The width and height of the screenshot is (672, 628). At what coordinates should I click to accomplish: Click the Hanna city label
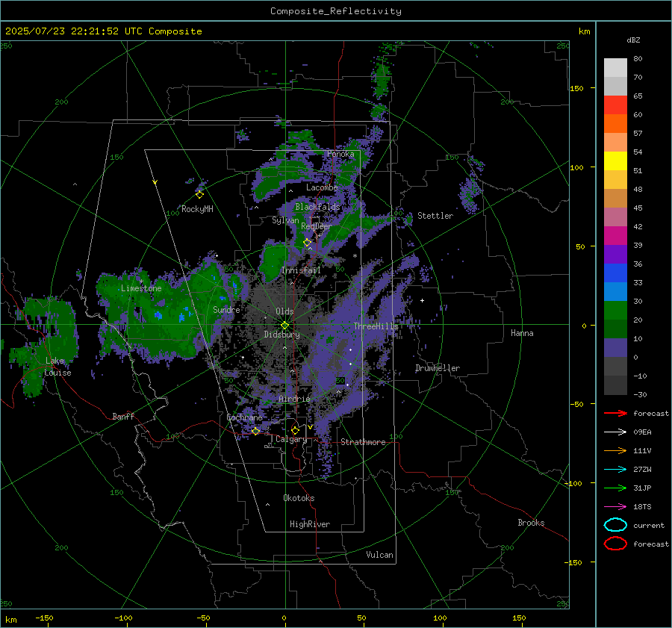click(x=522, y=333)
